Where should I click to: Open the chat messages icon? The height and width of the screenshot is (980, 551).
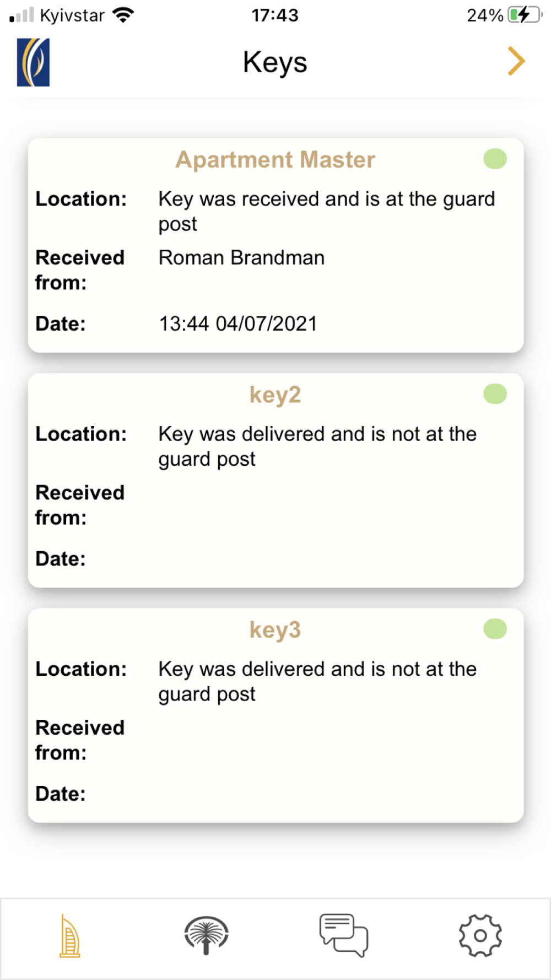point(343,935)
